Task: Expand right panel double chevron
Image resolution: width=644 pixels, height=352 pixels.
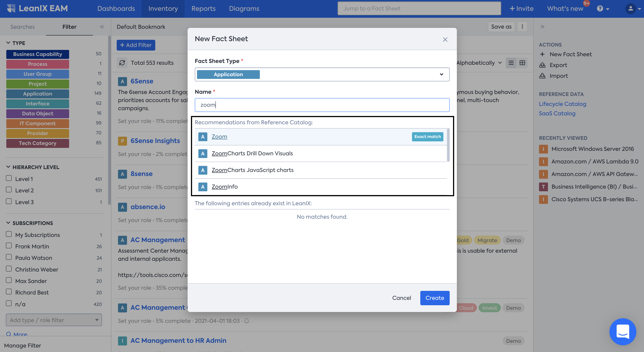Action: pyautogui.click(x=542, y=27)
